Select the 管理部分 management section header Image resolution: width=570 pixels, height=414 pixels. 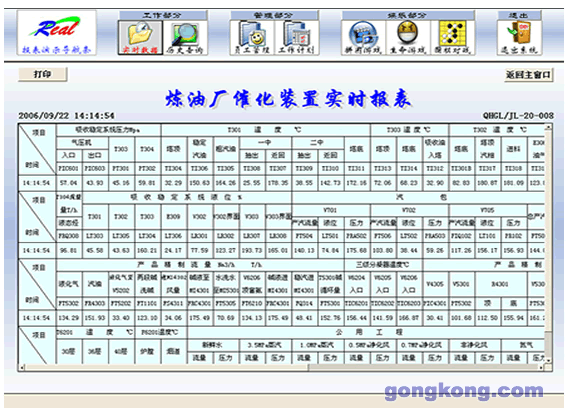274,15
